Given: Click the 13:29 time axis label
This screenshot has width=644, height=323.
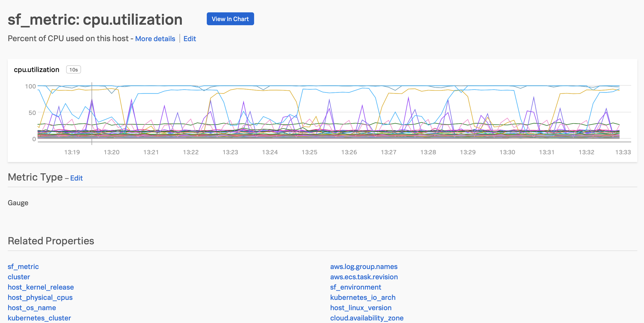Looking at the screenshot, I should point(468,152).
